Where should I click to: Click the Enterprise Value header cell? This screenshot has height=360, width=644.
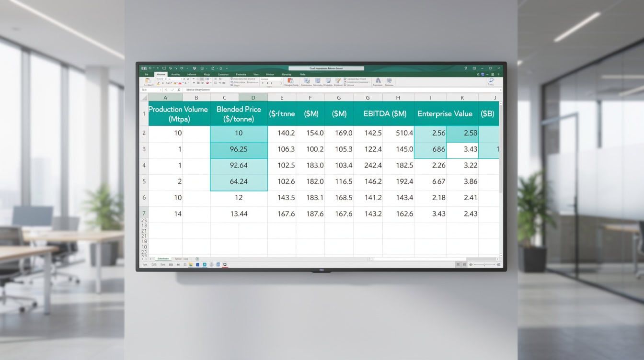(x=445, y=114)
